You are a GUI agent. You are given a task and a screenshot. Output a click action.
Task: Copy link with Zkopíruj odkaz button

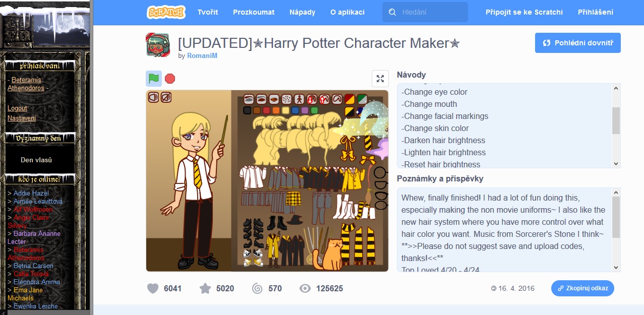click(x=582, y=289)
